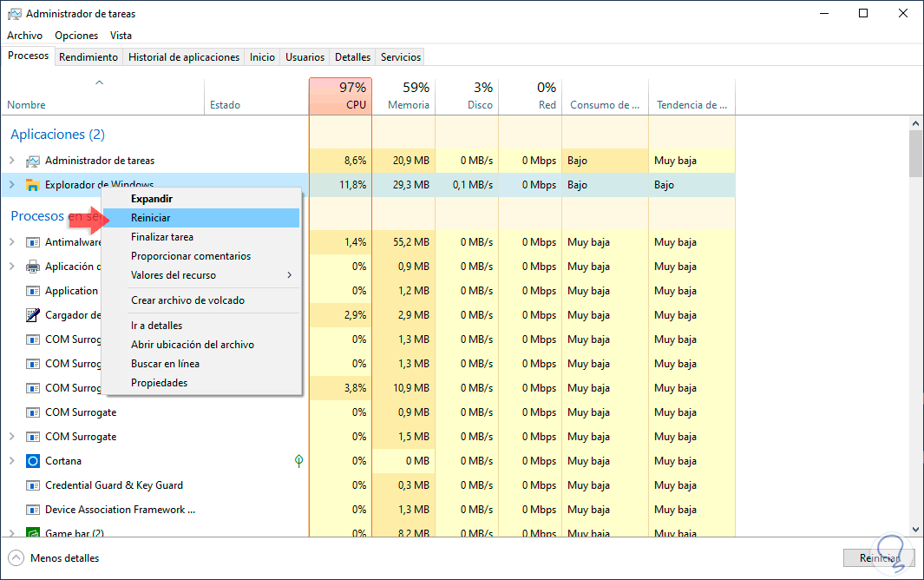Click the Cortana process icon
This screenshot has width=924, height=580.
[33, 461]
